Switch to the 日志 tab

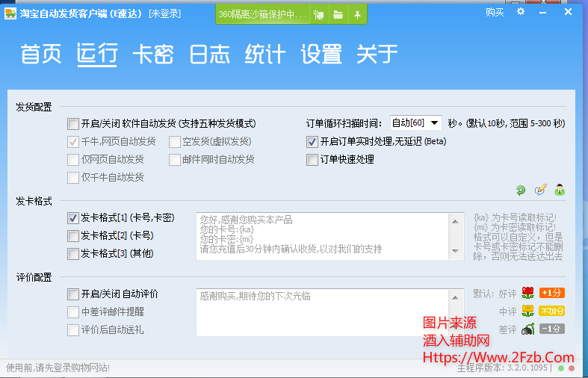pos(209,55)
